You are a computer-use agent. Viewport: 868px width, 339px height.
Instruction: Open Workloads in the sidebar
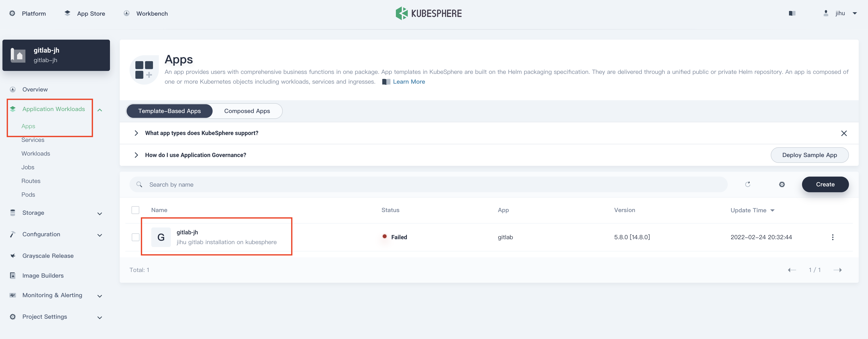click(x=36, y=153)
